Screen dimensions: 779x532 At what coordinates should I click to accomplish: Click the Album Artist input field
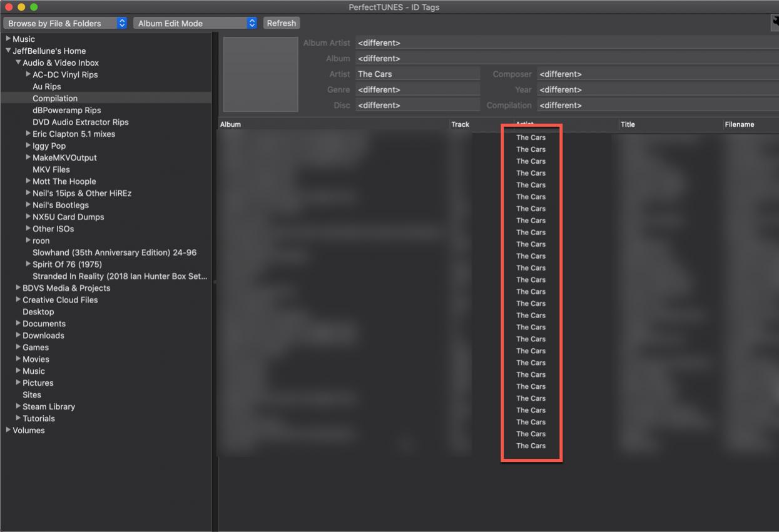click(563, 43)
